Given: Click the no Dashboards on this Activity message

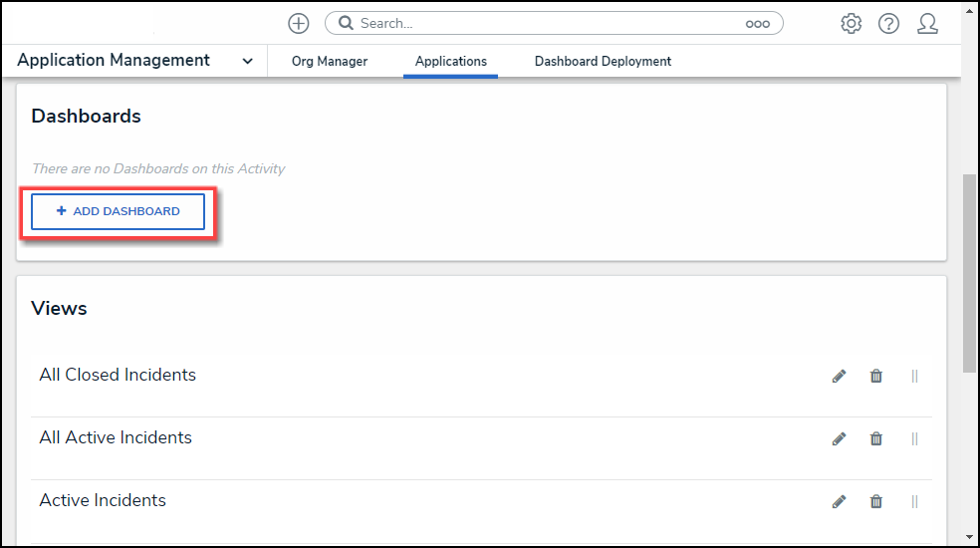Looking at the screenshot, I should point(158,169).
